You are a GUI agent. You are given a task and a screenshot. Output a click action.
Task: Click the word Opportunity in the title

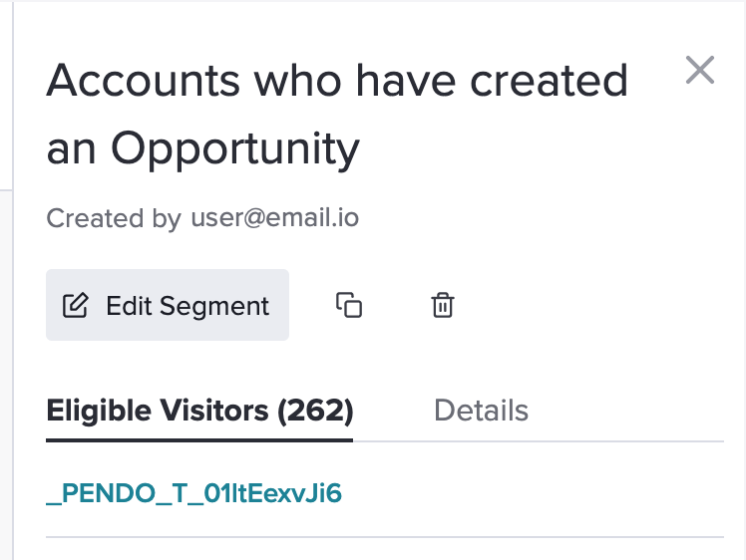point(235,149)
